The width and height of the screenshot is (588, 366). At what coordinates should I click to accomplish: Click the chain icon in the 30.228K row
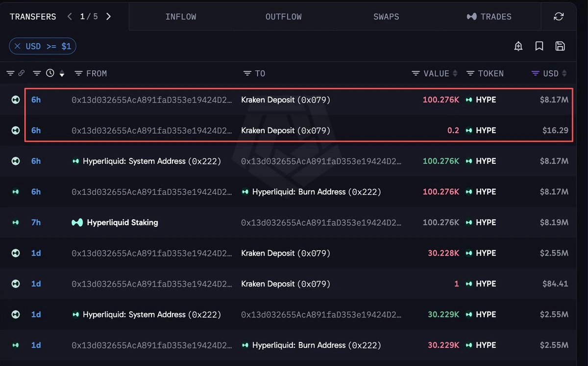[x=16, y=253]
